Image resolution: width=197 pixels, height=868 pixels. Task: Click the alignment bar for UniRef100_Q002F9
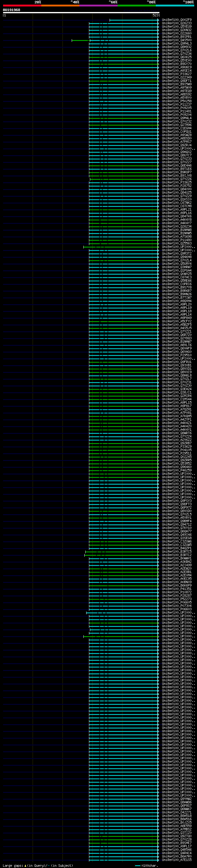134,20
